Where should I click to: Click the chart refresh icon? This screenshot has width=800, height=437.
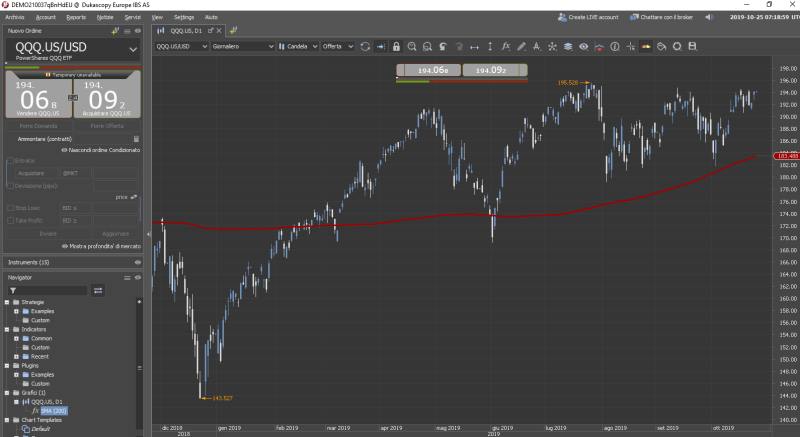[x=365, y=46]
